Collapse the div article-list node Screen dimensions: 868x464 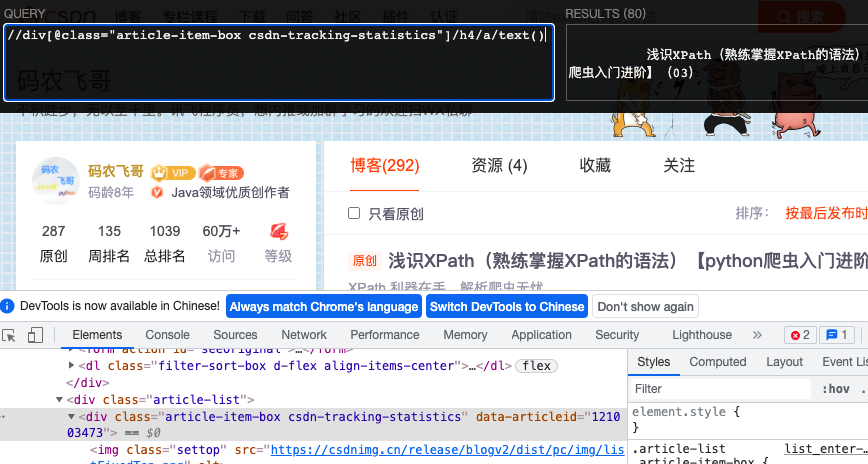pos(59,399)
